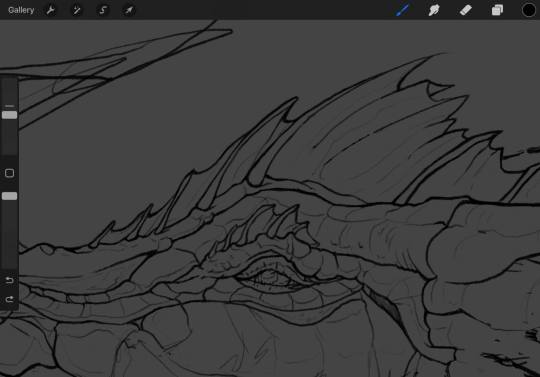540x377 pixels.
Task: Activate the Selection tool
Action: pos(103,10)
